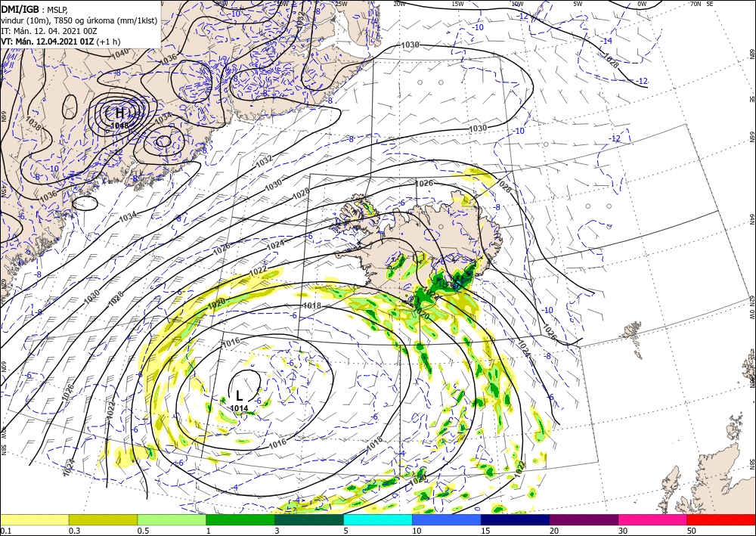Click the legend value 15
756x536 pixels.
(485, 531)
